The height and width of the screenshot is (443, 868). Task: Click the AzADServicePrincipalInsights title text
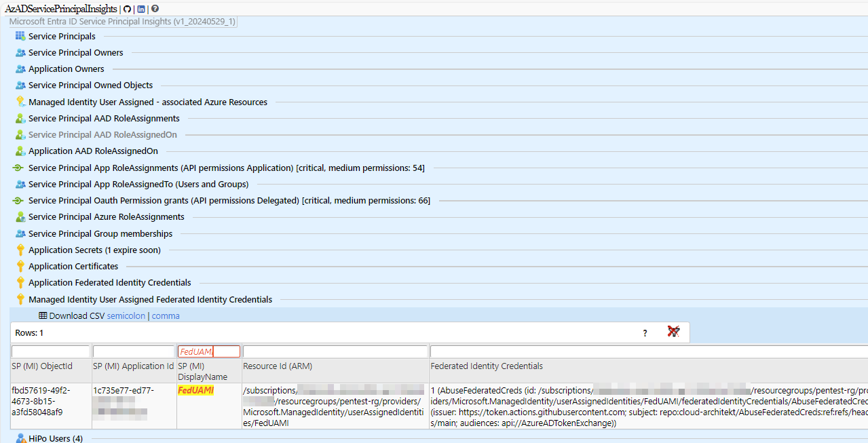click(61, 9)
